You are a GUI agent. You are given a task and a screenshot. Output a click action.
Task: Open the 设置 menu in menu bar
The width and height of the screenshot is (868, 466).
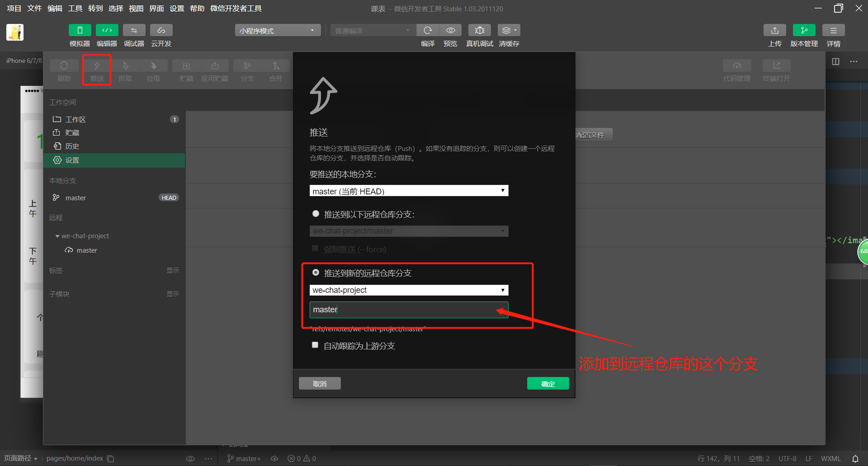pyautogui.click(x=177, y=9)
